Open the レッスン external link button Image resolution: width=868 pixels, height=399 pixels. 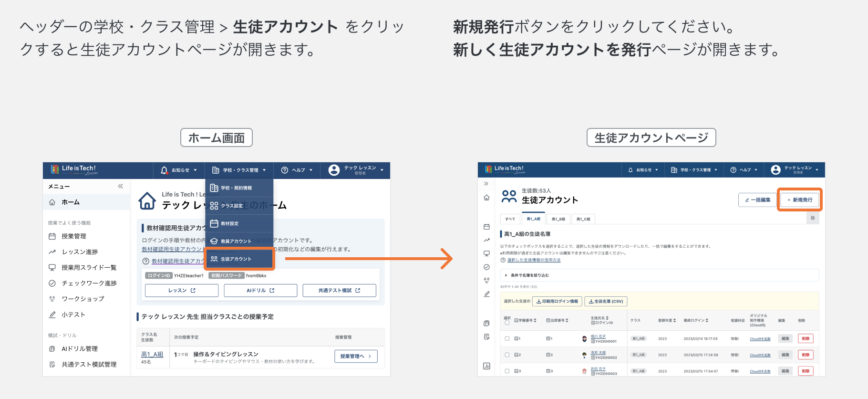point(182,290)
